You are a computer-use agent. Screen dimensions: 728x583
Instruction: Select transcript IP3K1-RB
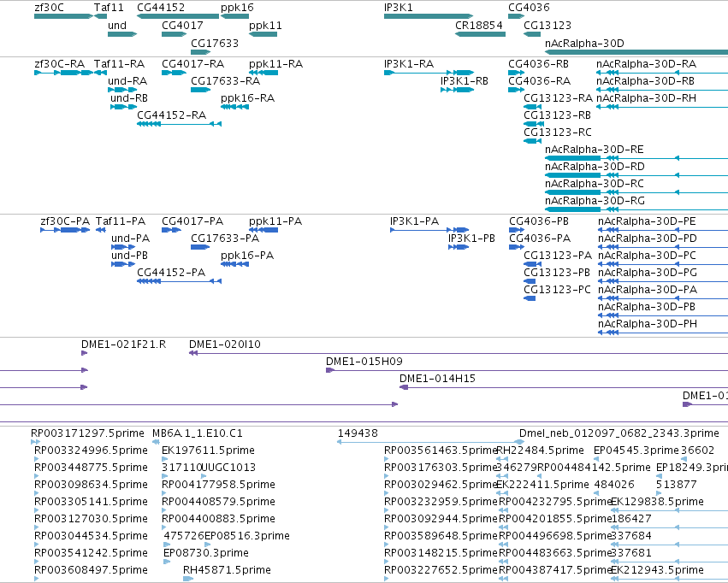pyautogui.click(x=458, y=90)
